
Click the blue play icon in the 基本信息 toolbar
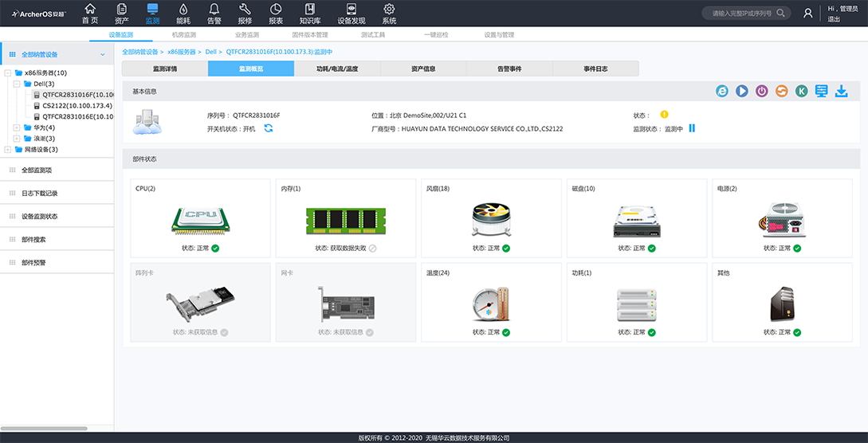(741, 92)
